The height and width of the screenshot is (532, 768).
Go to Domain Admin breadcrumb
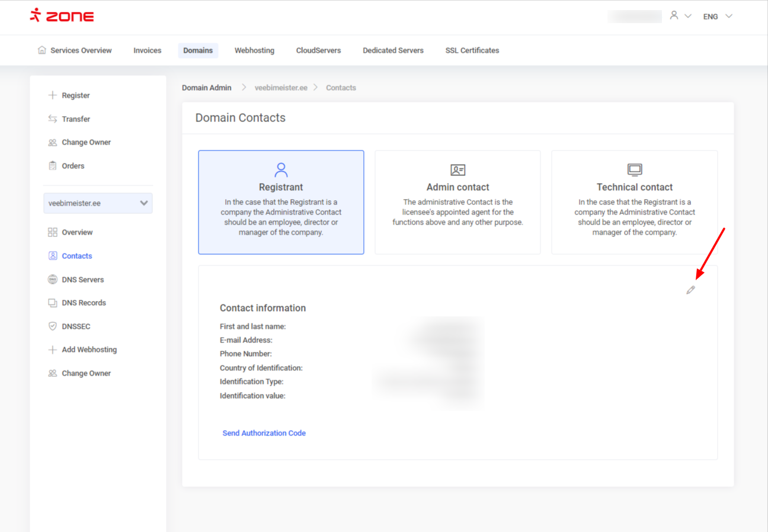pos(206,88)
